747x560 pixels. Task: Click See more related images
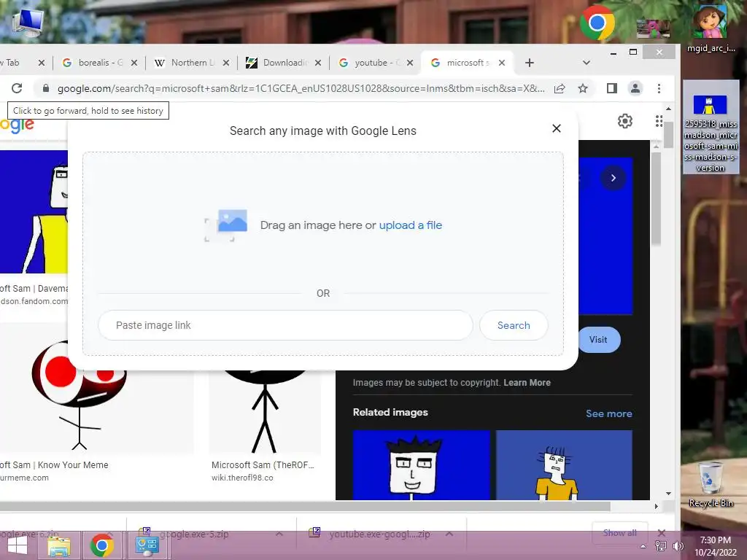coord(609,414)
